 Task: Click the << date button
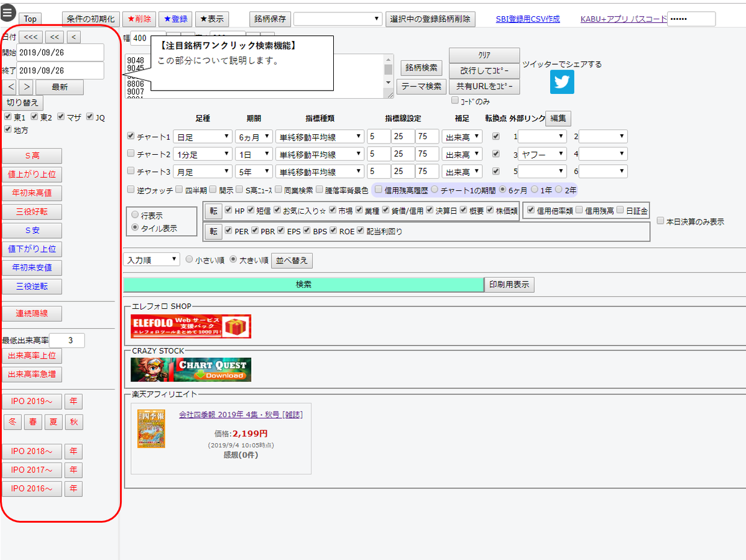coord(55,37)
